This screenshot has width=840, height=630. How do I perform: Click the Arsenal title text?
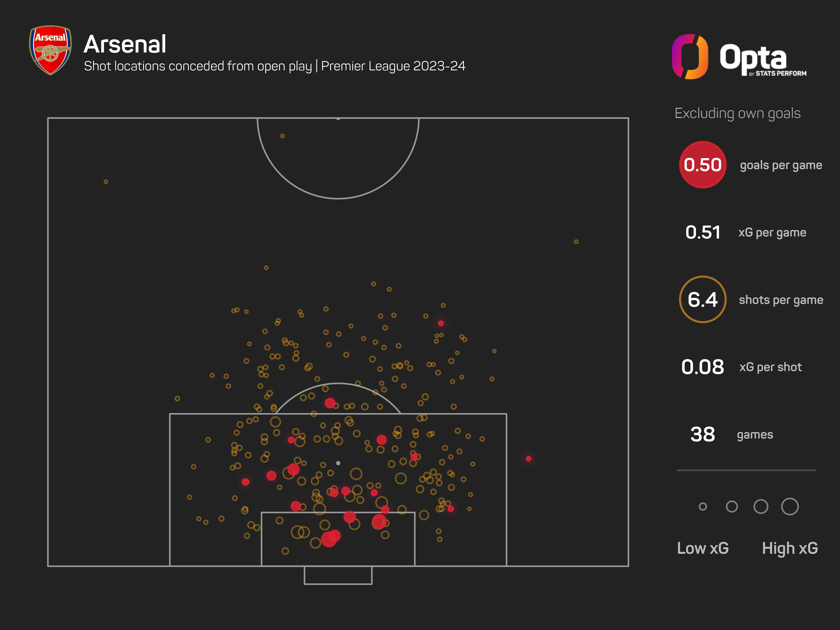(125, 44)
